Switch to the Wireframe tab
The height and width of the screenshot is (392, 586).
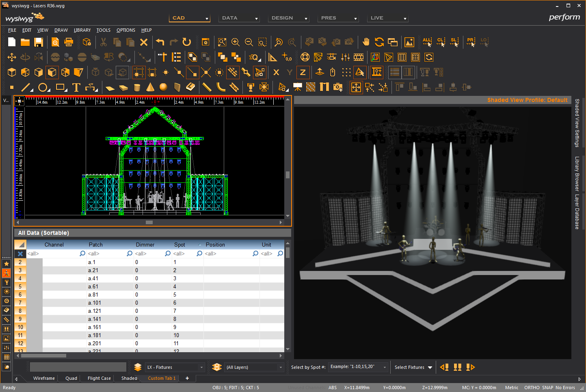(44, 378)
